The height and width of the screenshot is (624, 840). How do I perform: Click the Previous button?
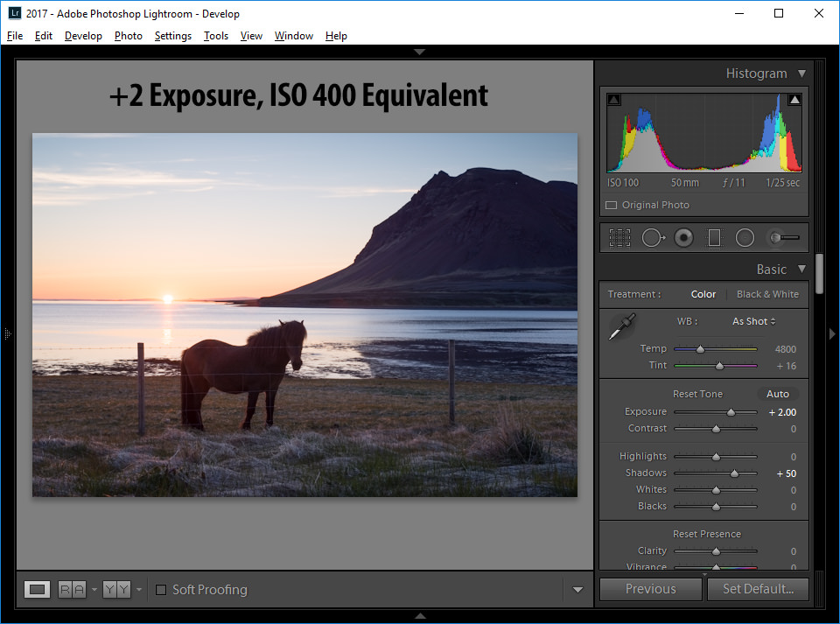(x=650, y=589)
